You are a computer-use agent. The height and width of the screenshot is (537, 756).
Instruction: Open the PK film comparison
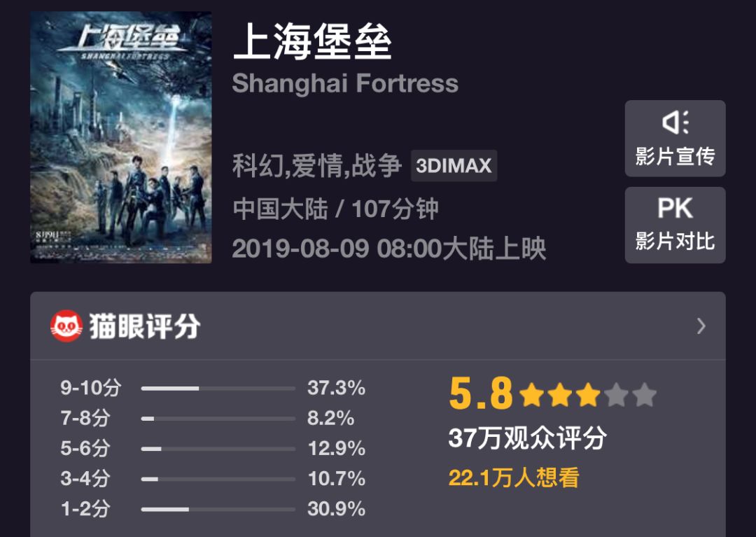[675, 209]
